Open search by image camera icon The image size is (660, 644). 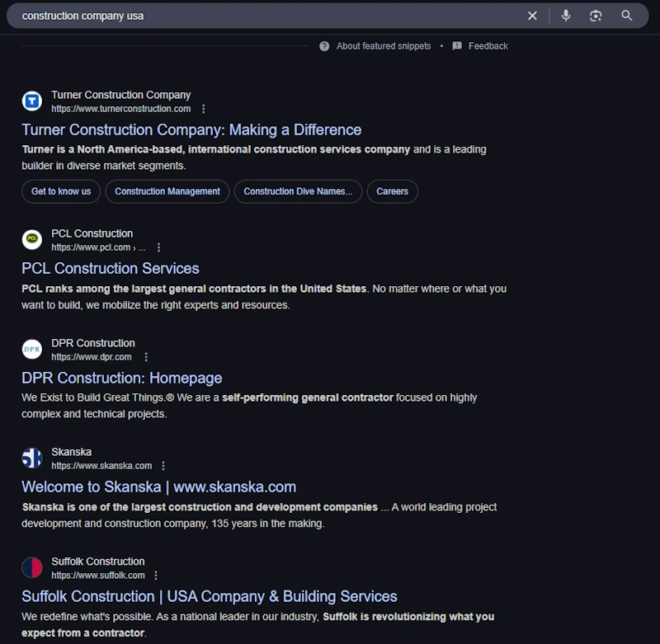point(596,16)
